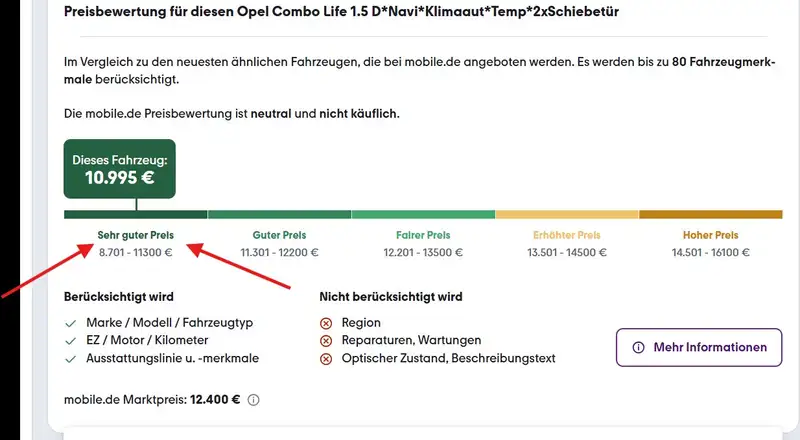Screen dimensions: 800x440
Task: Click the light green Fairer Preis bar segment
Action: (x=423, y=214)
